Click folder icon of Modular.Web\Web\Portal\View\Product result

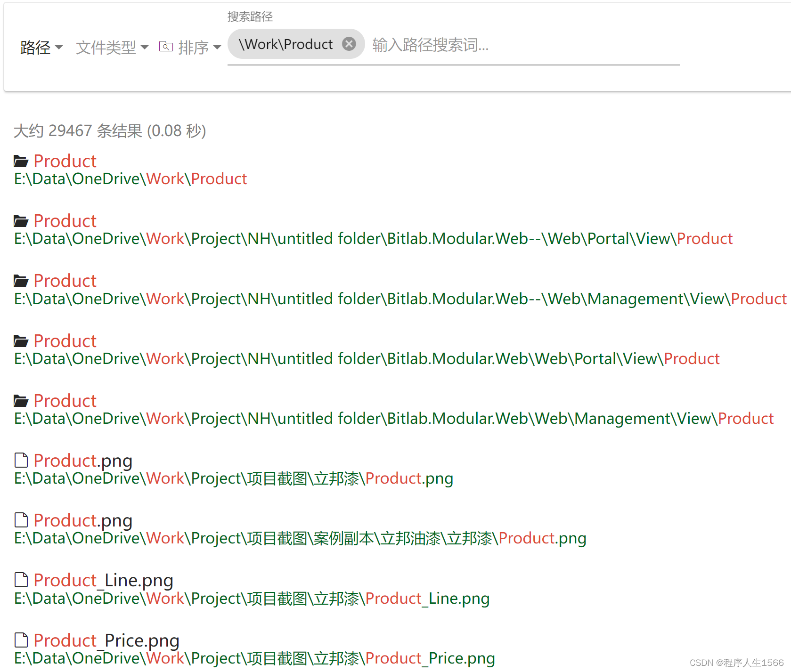[21, 340]
